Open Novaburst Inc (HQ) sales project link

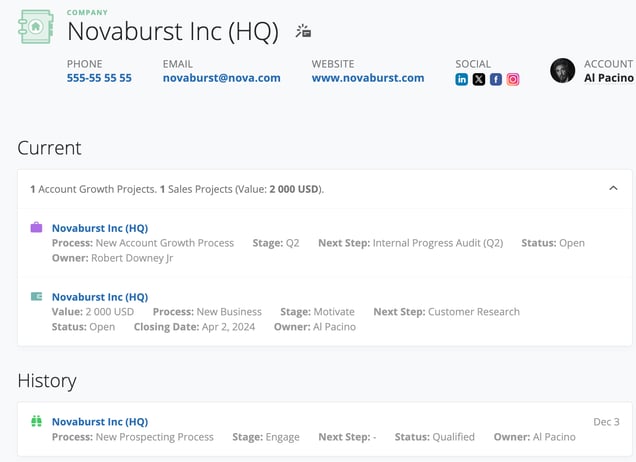click(x=100, y=297)
